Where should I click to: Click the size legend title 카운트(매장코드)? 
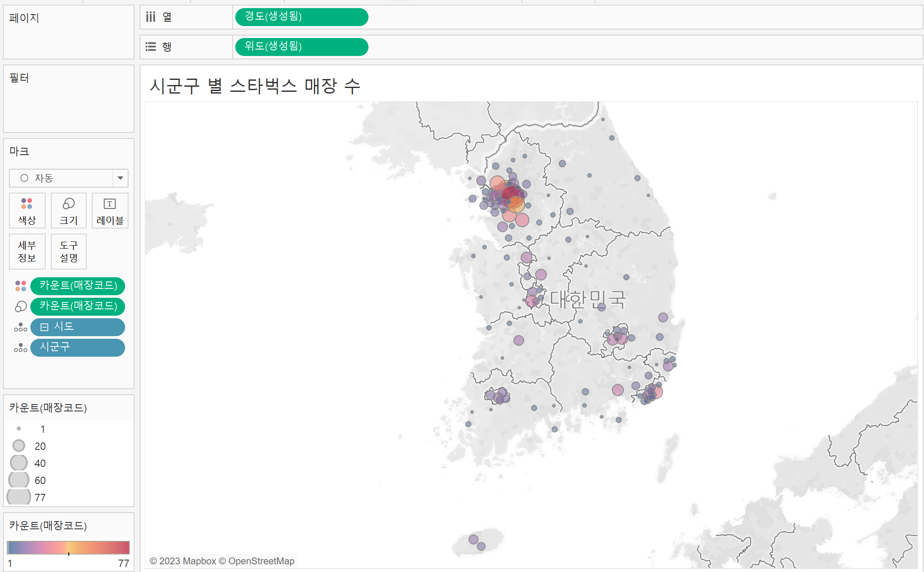tap(48, 408)
